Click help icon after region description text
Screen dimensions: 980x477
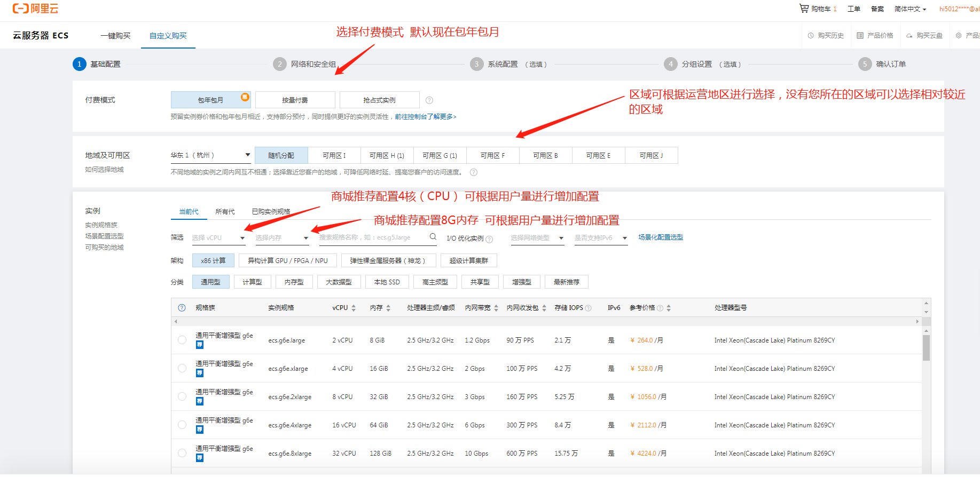tap(474, 172)
